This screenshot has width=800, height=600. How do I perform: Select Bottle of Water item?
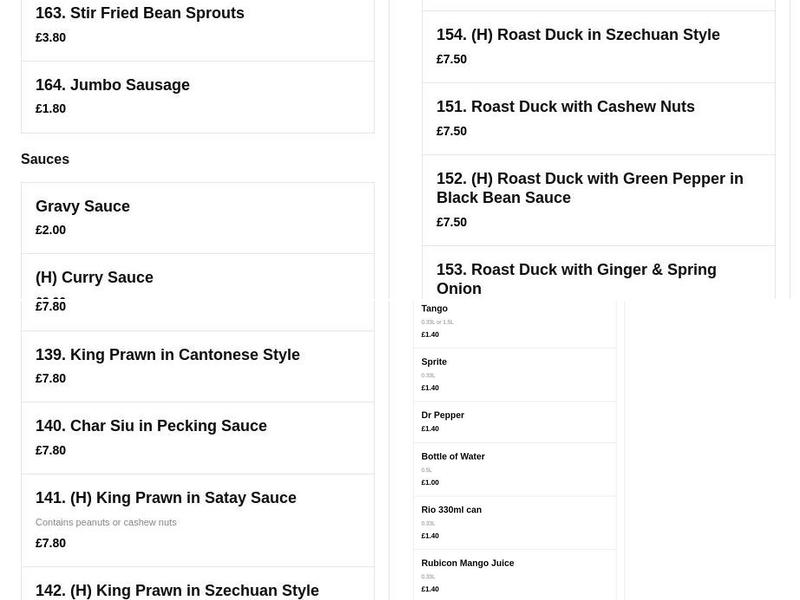coord(453,457)
